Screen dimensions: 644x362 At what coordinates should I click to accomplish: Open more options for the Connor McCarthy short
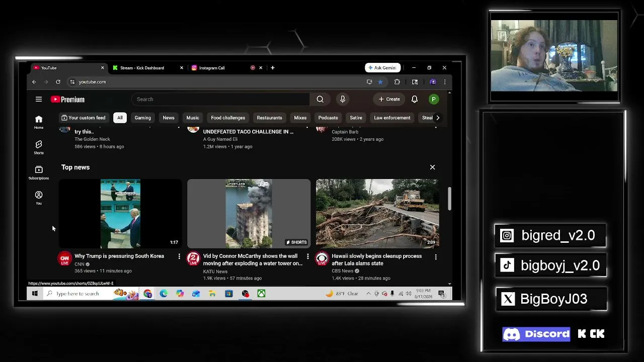pos(308,256)
